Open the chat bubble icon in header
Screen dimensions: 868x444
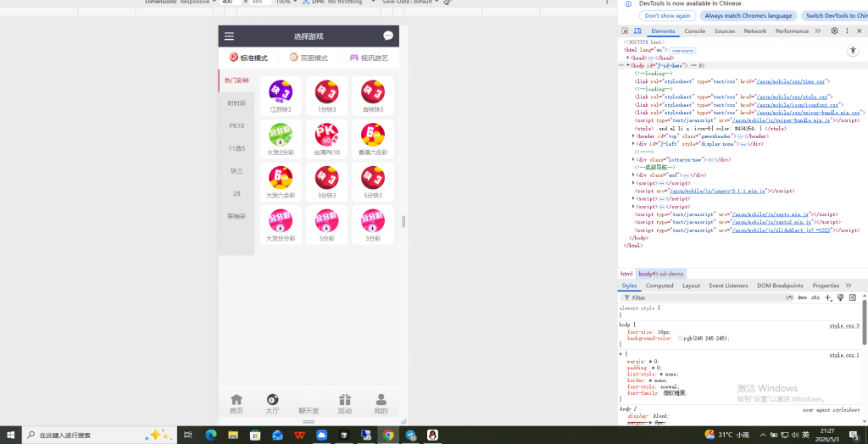click(388, 36)
